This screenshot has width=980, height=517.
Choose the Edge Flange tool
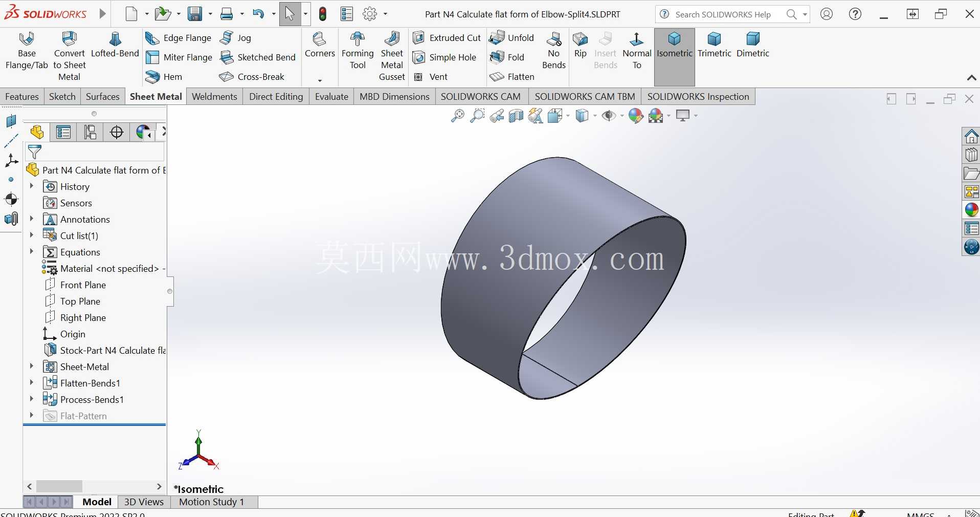tap(178, 38)
